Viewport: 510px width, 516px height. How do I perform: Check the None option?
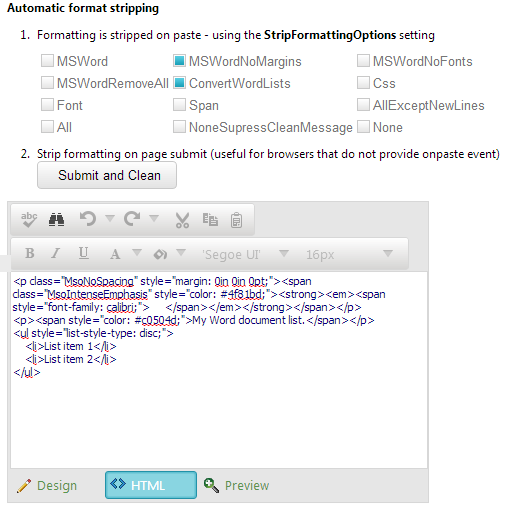click(363, 127)
